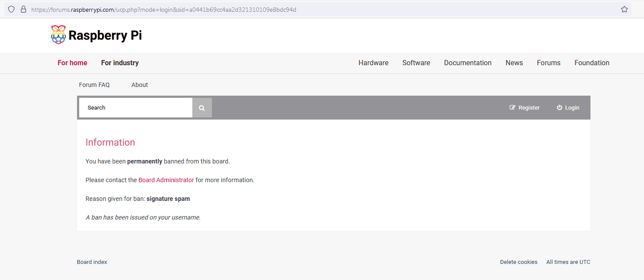Switch to the For industry tab

(x=120, y=63)
